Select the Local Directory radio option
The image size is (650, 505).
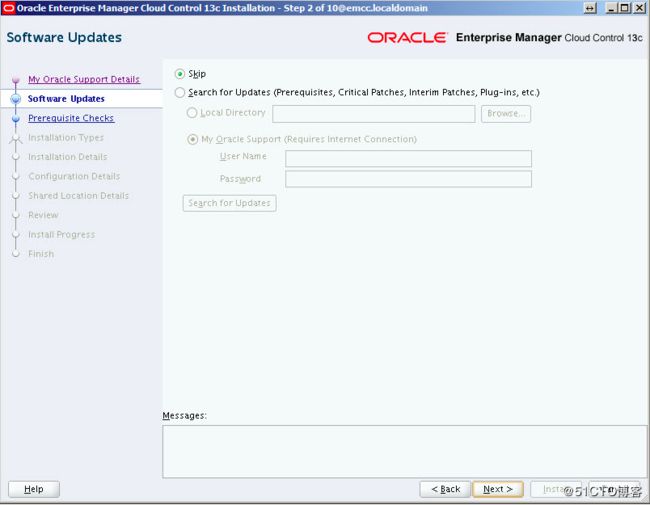(192, 113)
